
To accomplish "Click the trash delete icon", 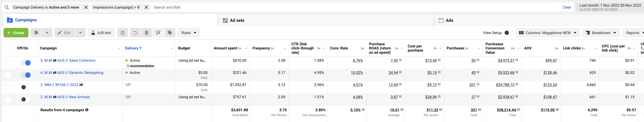I will click(147, 33).
